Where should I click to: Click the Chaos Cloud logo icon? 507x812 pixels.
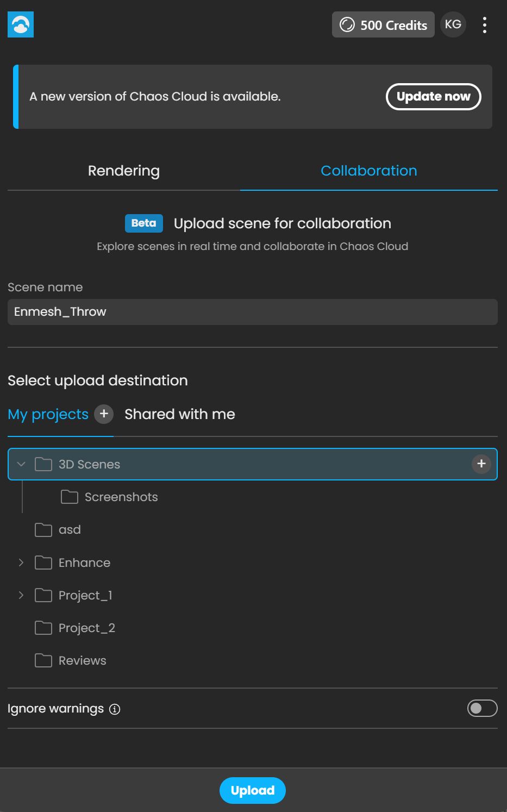21,24
